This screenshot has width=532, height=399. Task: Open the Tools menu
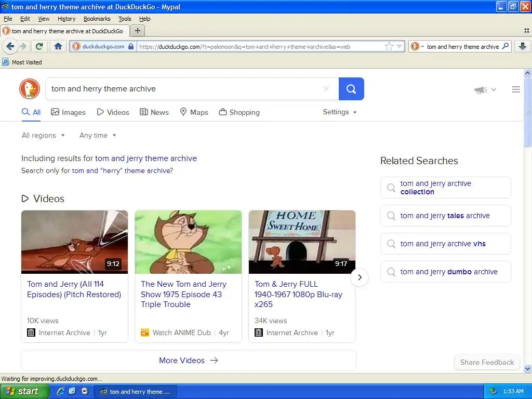[x=125, y=19]
